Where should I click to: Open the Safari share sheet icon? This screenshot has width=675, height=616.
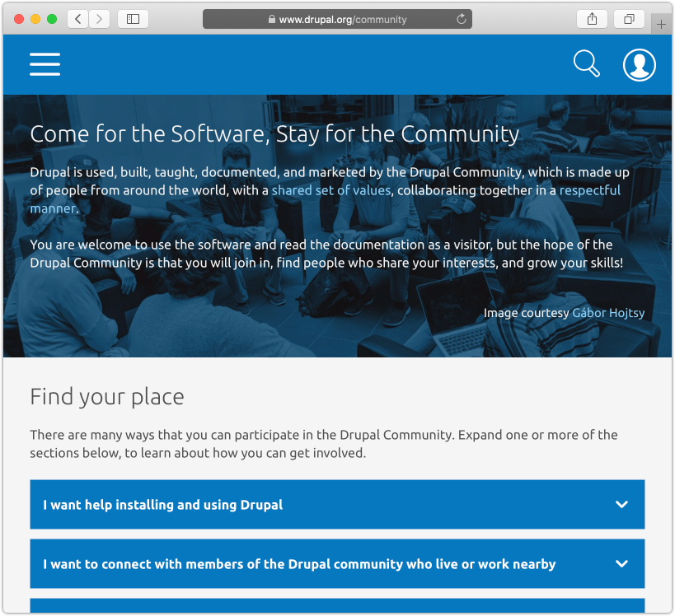592,19
